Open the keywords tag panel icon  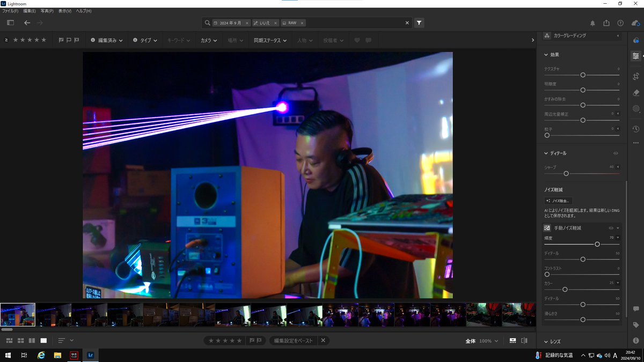(636, 325)
